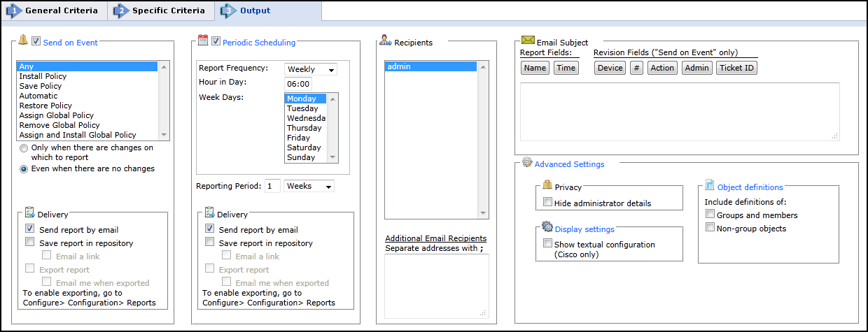Screen dimensions: 868x332
Task: Open the Specific Criteria tab
Action: click(161, 10)
